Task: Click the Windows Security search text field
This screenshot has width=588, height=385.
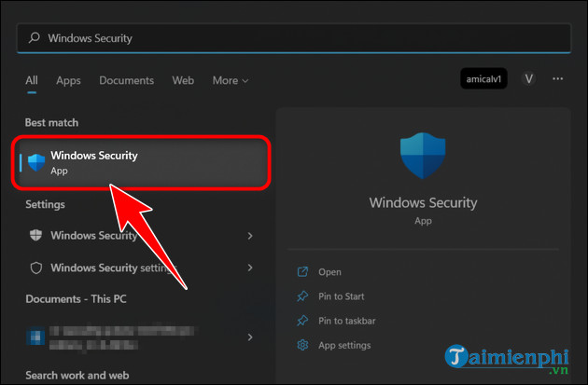Action: tap(294, 38)
